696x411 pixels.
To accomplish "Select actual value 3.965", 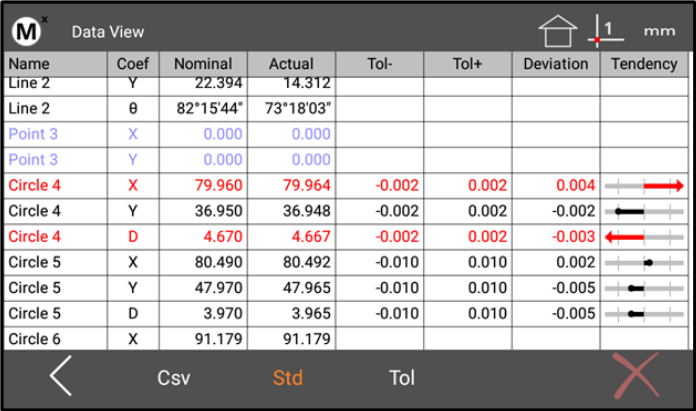I will click(x=311, y=314).
